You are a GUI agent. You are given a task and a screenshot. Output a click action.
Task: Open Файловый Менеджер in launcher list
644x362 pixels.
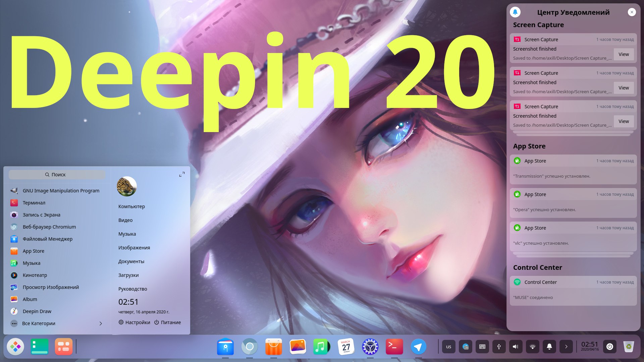coord(57,239)
